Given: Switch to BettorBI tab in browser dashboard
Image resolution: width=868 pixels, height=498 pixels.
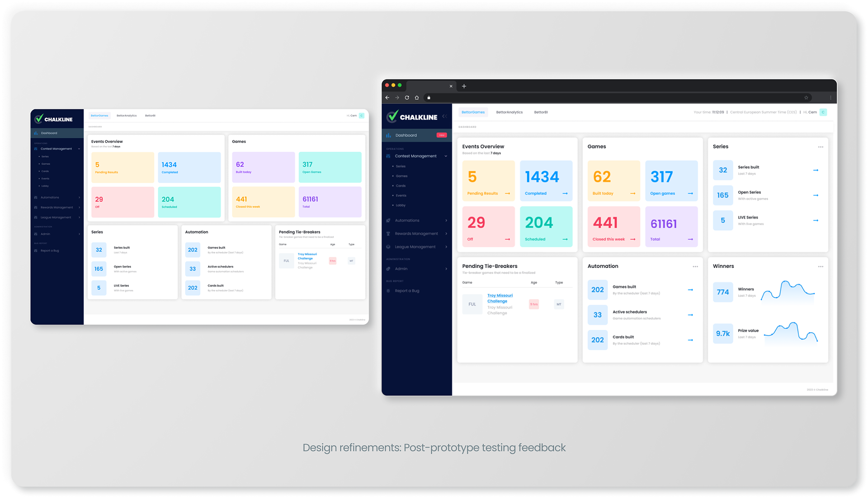Looking at the screenshot, I should (x=541, y=112).
